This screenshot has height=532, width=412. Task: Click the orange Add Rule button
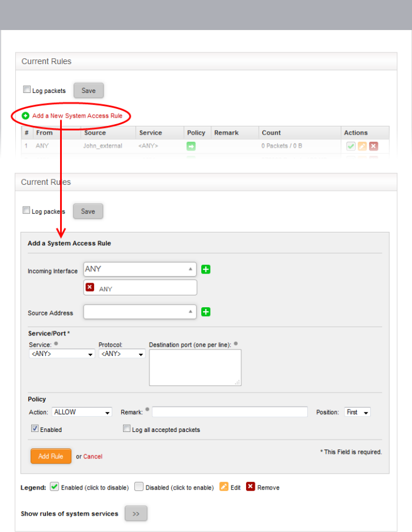coord(51,456)
